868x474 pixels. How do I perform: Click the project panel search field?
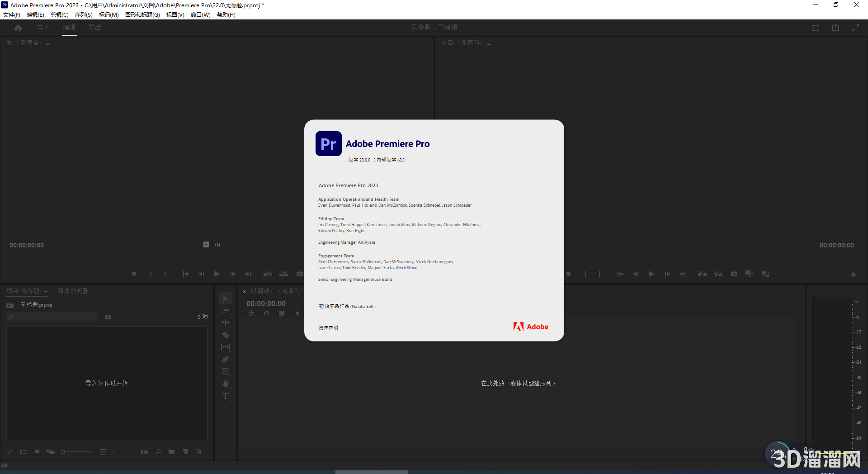pyautogui.click(x=52, y=317)
